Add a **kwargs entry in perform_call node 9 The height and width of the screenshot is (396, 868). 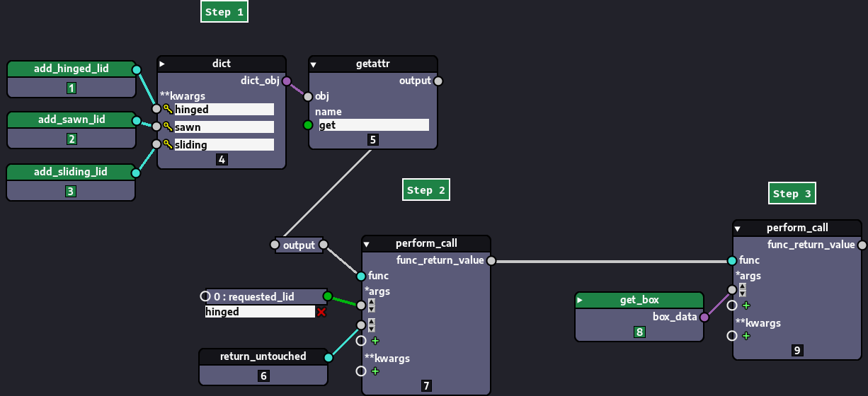pos(746,336)
